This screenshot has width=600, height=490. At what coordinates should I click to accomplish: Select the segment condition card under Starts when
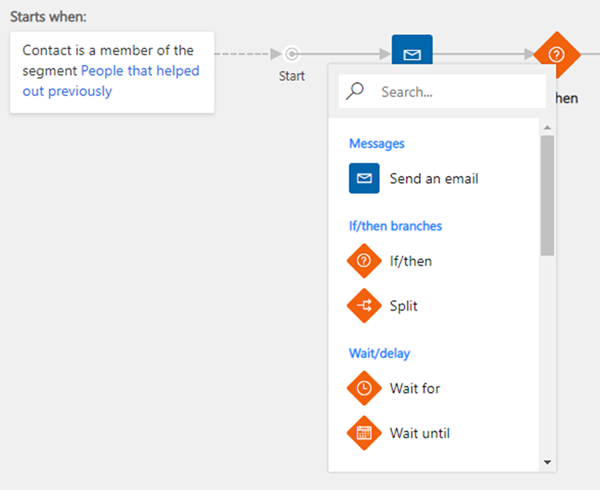[x=112, y=71]
